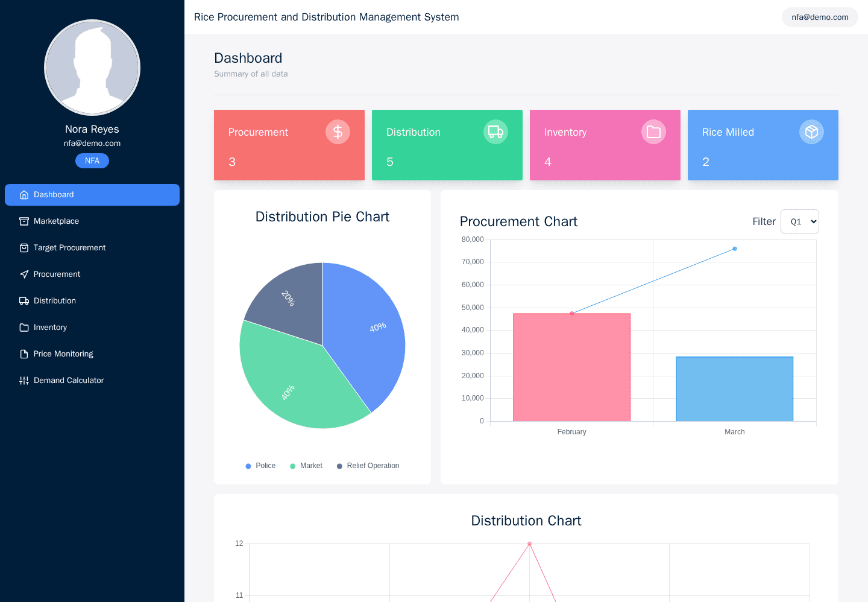This screenshot has height=602, width=868.
Task: Click the folder icon on Inventory card
Action: pos(654,131)
